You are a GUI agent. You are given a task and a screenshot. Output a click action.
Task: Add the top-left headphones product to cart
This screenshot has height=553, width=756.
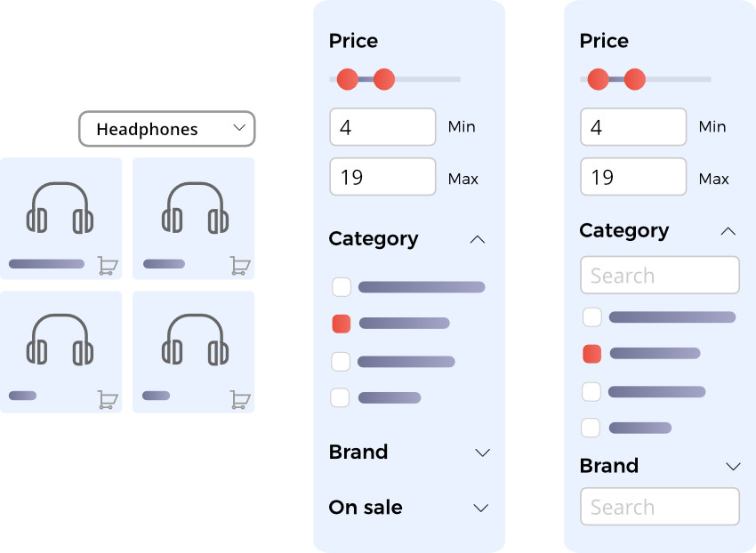[108, 266]
